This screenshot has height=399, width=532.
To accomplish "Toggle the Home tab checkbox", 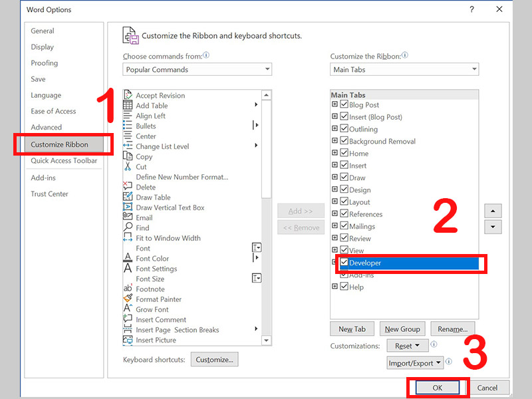I will [x=344, y=153].
